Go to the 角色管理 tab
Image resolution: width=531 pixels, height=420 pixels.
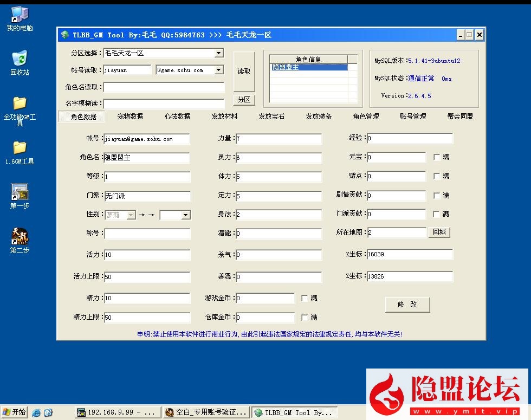pos(366,117)
